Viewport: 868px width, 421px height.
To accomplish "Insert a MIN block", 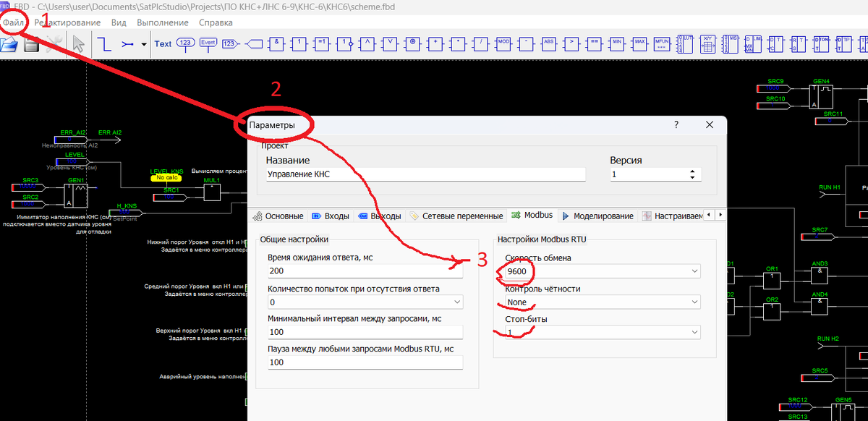I will (616, 44).
